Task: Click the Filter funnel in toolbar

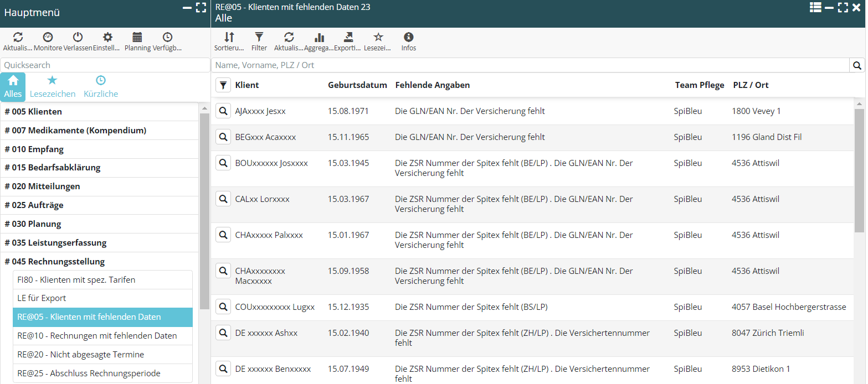Action: point(259,38)
